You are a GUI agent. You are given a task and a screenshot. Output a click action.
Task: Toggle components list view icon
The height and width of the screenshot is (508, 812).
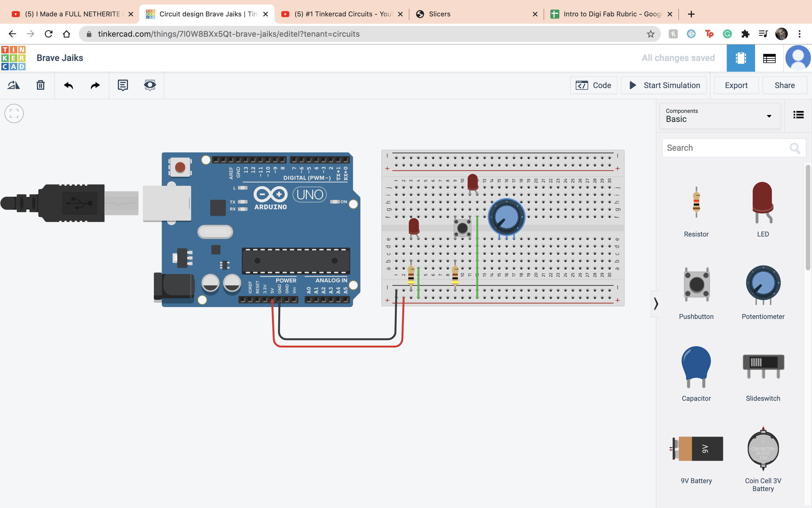tap(798, 115)
